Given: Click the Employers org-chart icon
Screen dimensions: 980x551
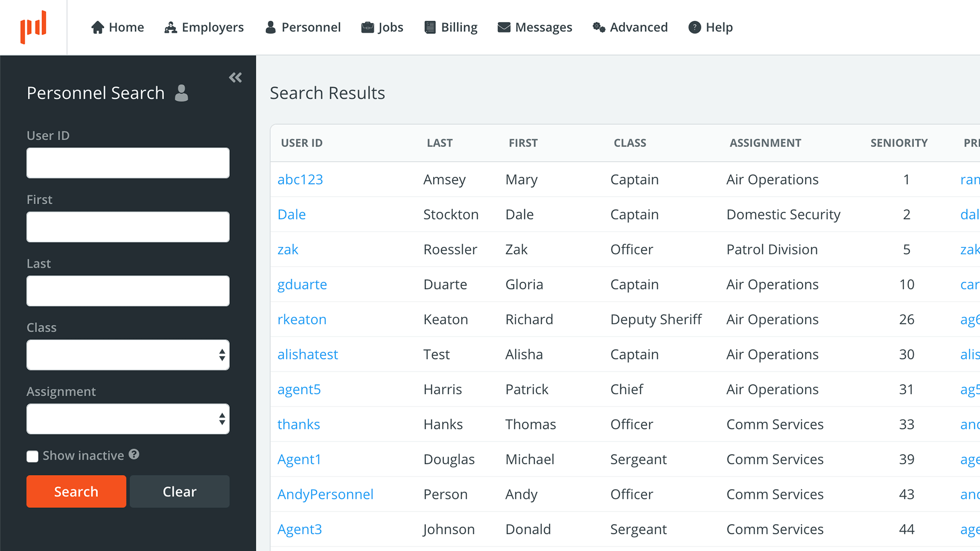Looking at the screenshot, I should [171, 27].
